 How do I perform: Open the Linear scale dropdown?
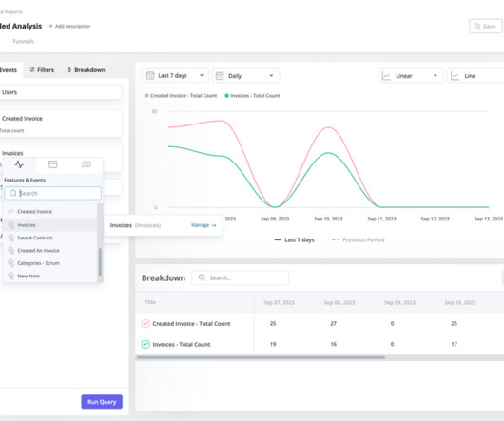(411, 76)
